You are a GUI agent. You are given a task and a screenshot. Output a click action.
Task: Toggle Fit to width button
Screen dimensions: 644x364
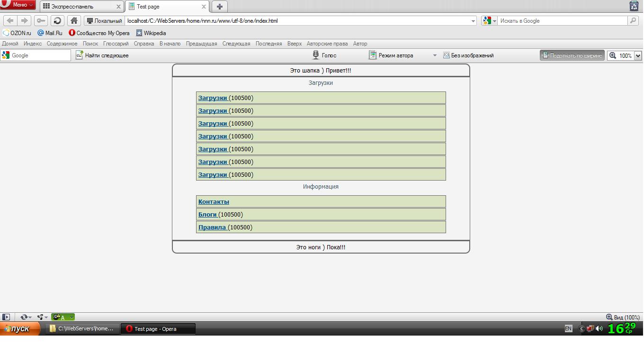(x=572, y=55)
